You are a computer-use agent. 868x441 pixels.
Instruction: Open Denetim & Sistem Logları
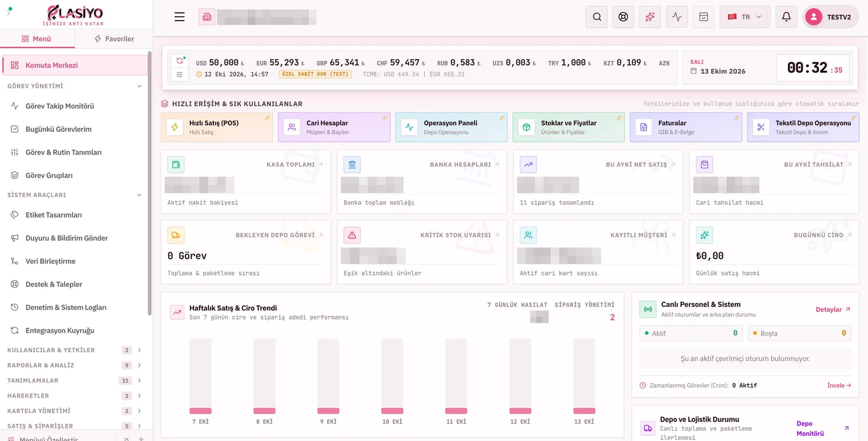tap(74, 308)
